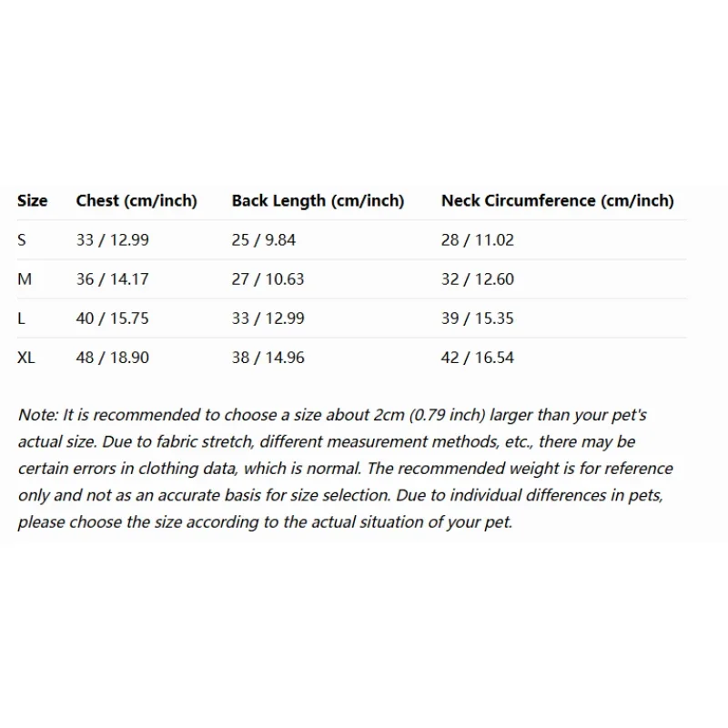728x728 pixels.
Task: Click the 28 / 11.02 neck circumference cell
Action: click(478, 240)
